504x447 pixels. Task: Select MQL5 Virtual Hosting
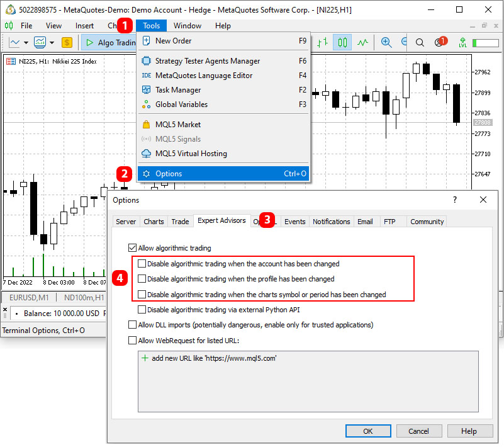coord(224,154)
